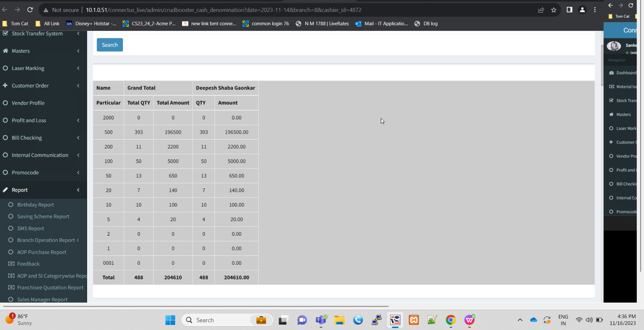Open Mail - IT Application bookmark

coord(382,24)
